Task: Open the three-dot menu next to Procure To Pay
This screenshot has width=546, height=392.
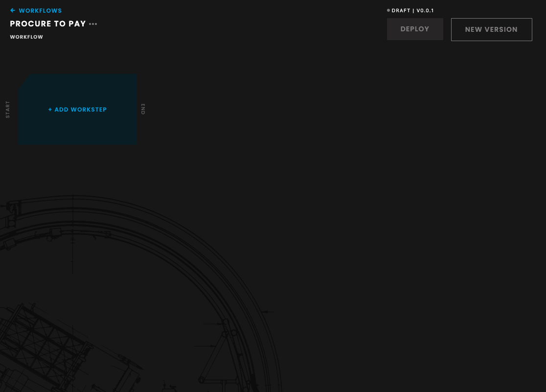Action: pos(93,24)
